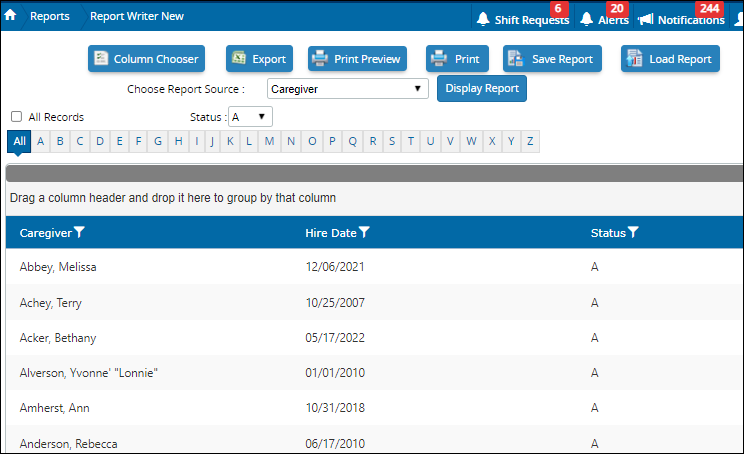Export the report to Excel
Image resolution: width=744 pixels, height=454 pixels.
tap(259, 59)
